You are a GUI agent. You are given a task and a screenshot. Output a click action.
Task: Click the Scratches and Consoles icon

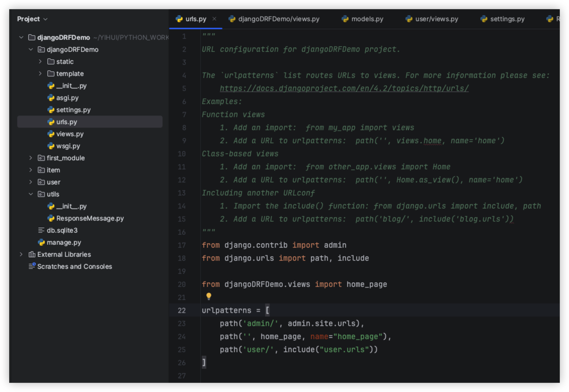(32, 266)
